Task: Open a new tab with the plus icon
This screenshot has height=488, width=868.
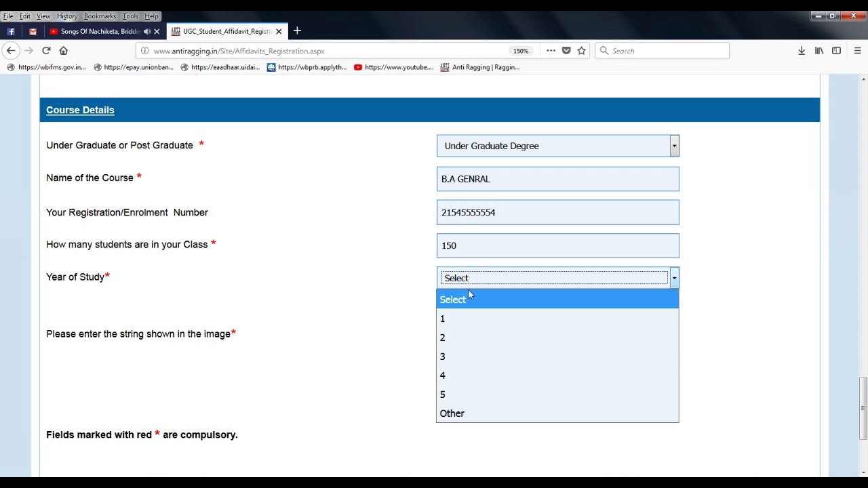Action: click(297, 31)
